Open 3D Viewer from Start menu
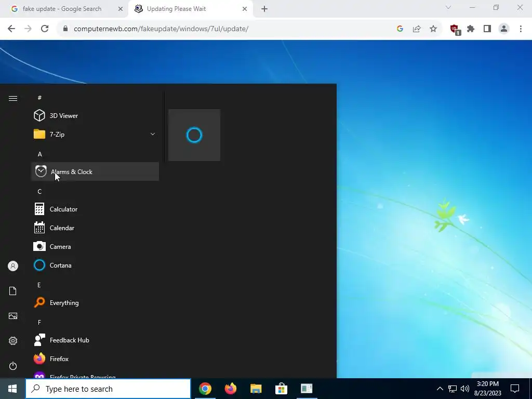This screenshot has height=399, width=532. 95,116
